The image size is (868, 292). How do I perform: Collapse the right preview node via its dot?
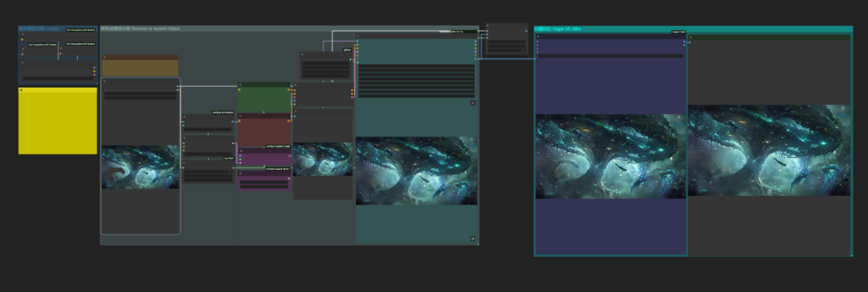pyautogui.click(x=691, y=37)
